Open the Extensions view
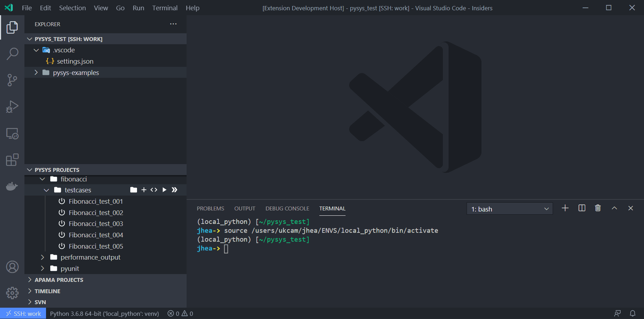Viewport: 644px width, 319px height. [12, 160]
